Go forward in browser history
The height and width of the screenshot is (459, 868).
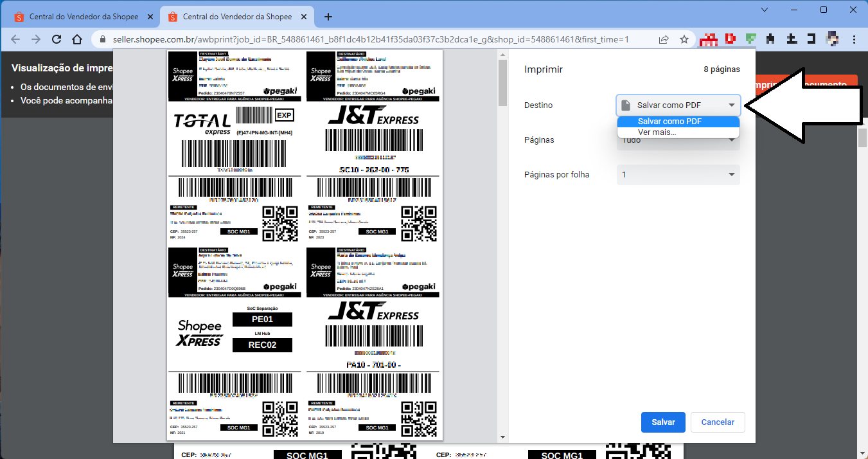36,39
